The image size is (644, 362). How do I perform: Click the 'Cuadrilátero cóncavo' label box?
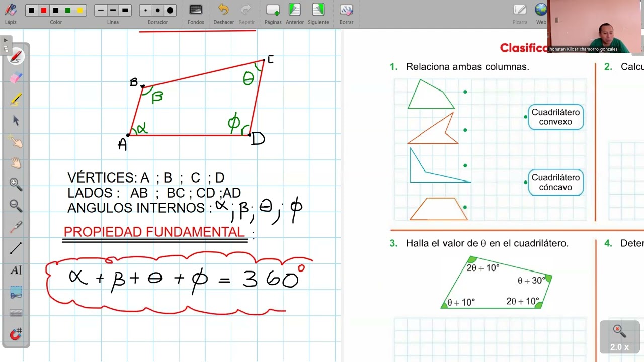pyautogui.click(x=555, y=182)
